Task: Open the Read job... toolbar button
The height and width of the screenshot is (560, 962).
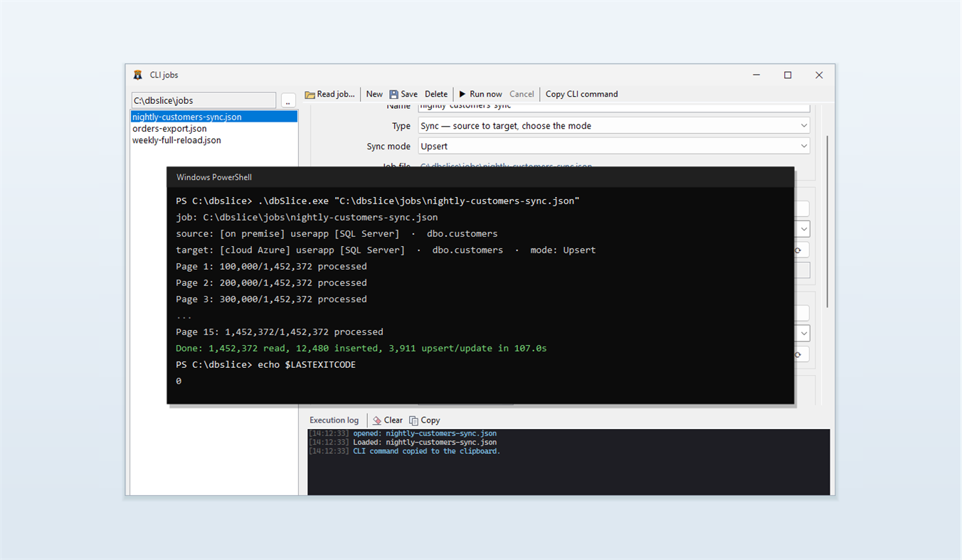Action: 329,94
